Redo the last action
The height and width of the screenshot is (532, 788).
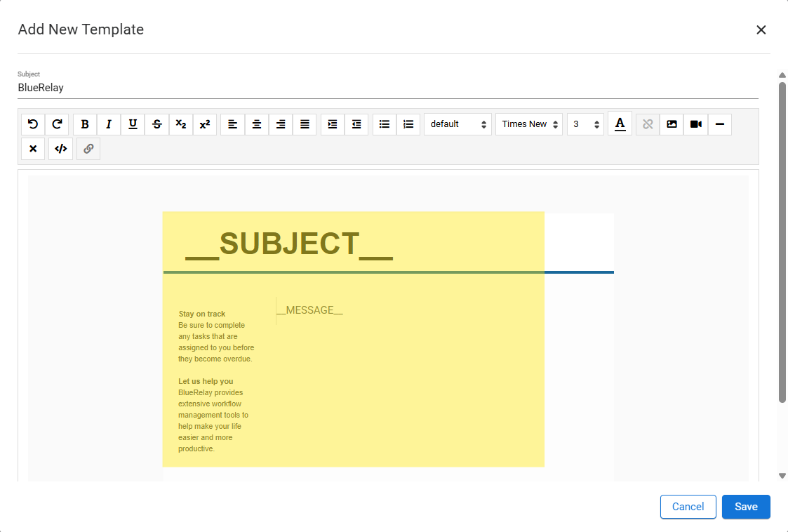click(58, 124)
